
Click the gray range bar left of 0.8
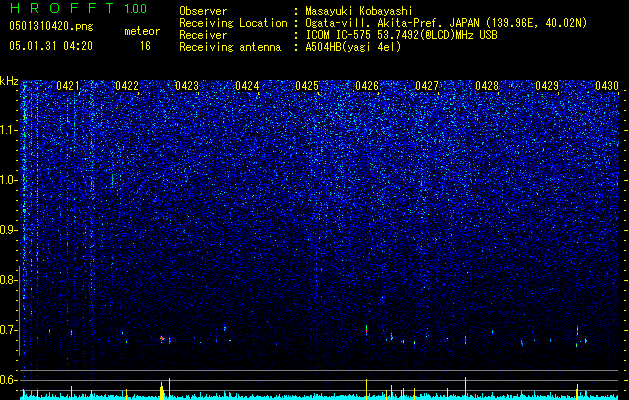(19, 311)
